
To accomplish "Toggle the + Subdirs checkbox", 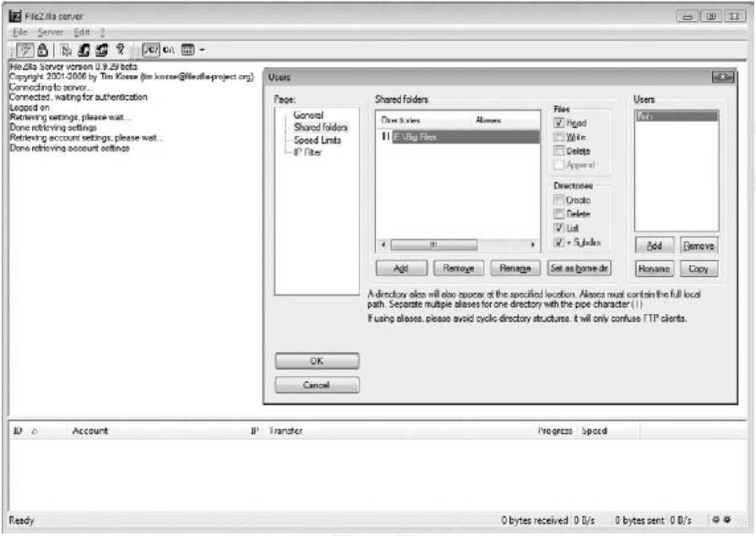I will click(x=559, y=242).
